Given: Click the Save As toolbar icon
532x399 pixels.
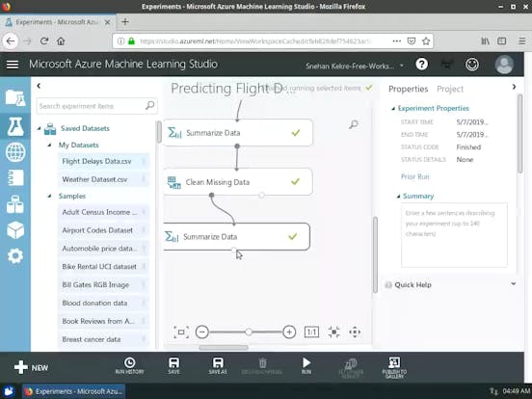Looking at the screenshot, I should [x=218, y=366].
